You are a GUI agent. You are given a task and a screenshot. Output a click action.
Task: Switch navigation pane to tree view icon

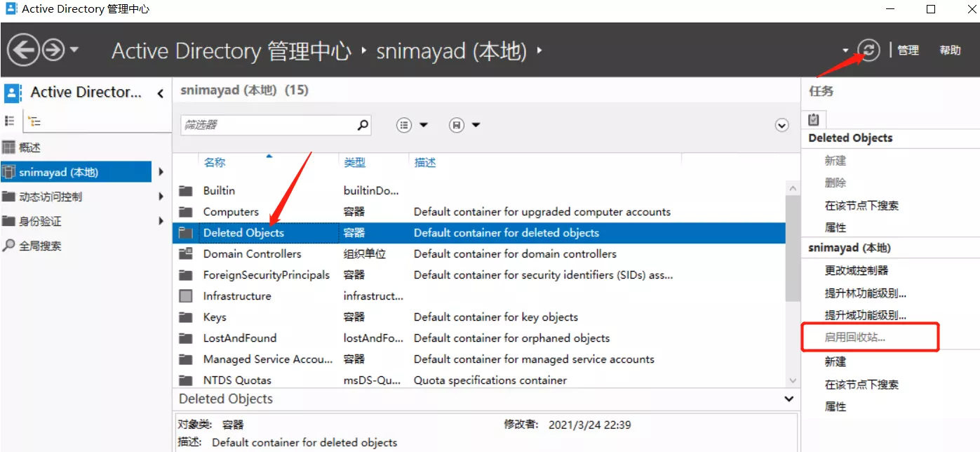pyautogui.click(x=34, y=121)
